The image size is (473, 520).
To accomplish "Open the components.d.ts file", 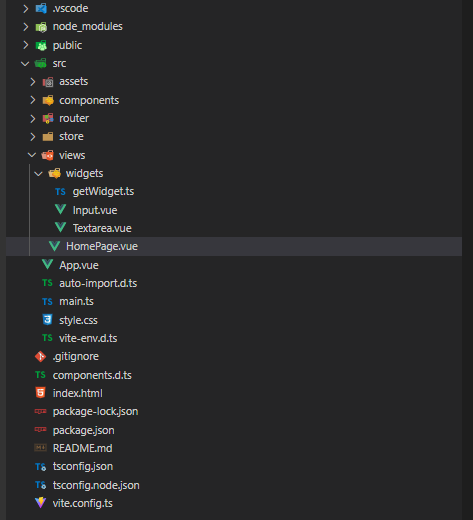I will click(92, 375).
